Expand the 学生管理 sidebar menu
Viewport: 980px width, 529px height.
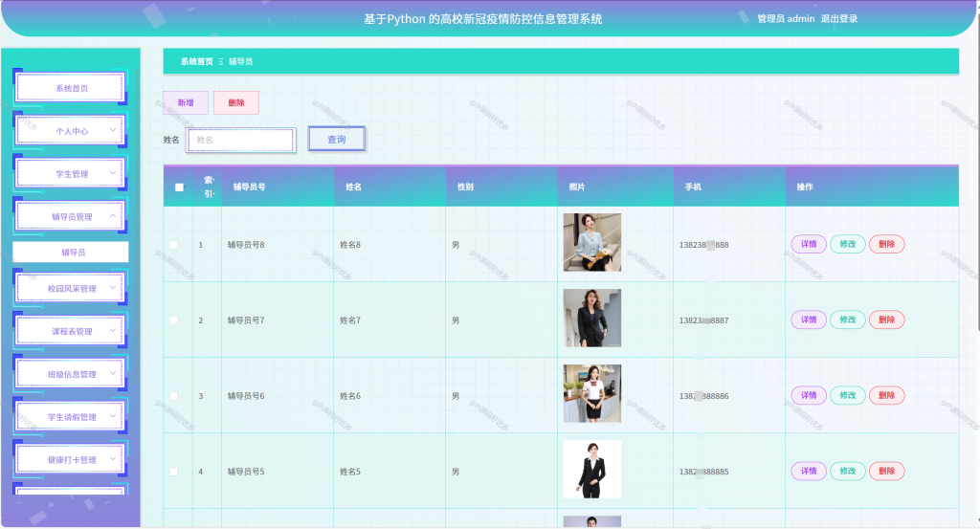(70, 173)
